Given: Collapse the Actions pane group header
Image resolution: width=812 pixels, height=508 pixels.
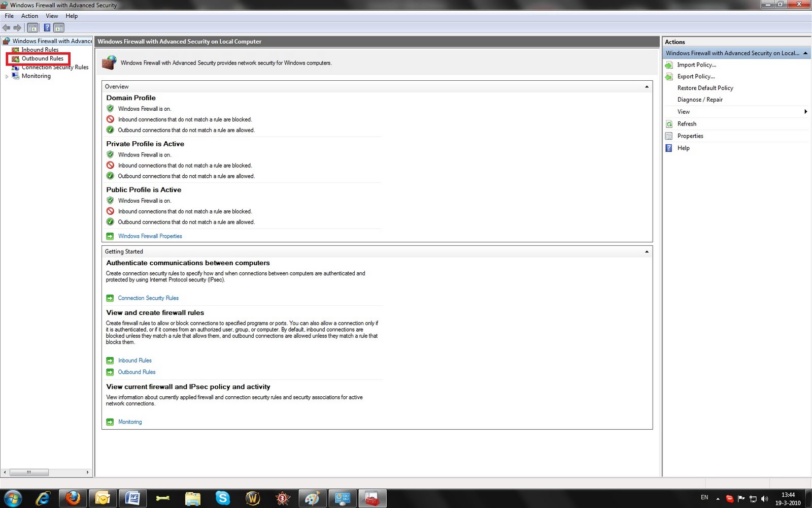Looking at the screenshot, I should click(805, 53).
